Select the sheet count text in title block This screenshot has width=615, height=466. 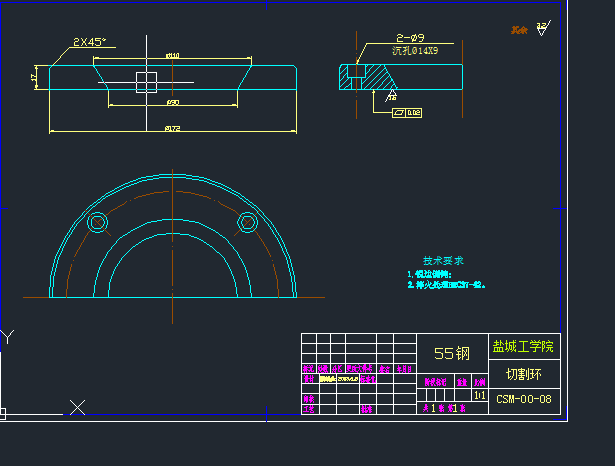[444, 408]
